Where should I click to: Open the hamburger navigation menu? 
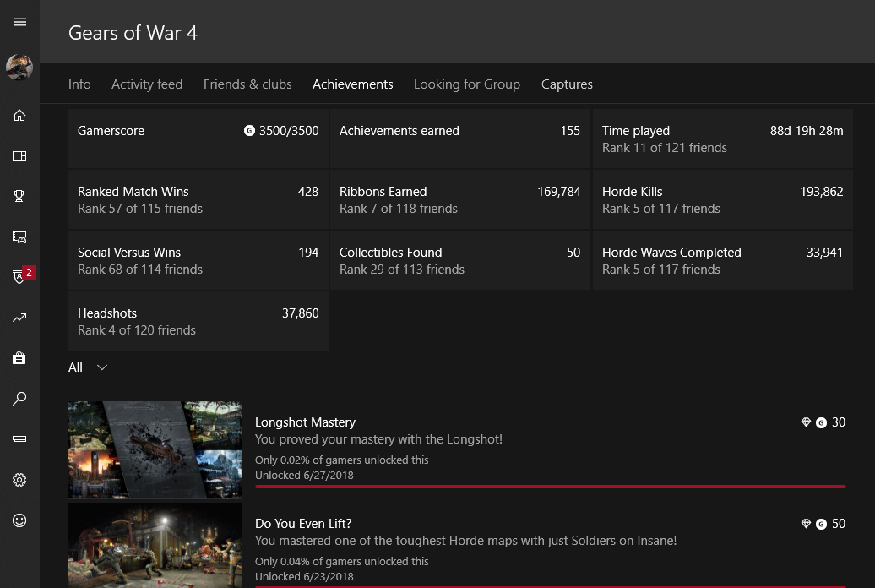[19, 22]
